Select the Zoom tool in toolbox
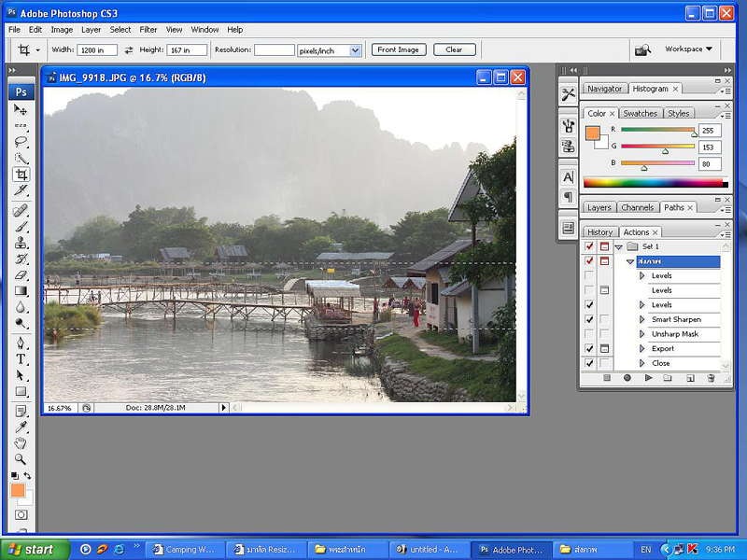The height and width of the screenshot is (560, 747). (21, 459)
